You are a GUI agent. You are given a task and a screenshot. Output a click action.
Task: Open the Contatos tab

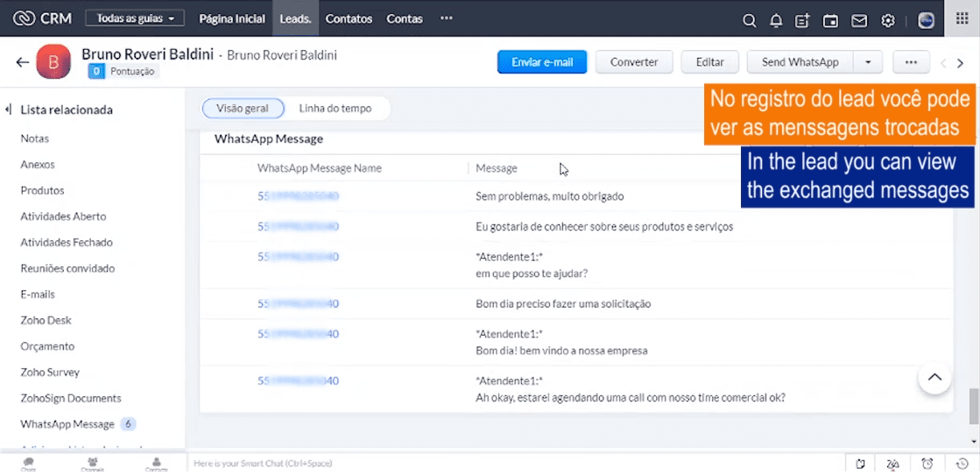click(349, 18)
